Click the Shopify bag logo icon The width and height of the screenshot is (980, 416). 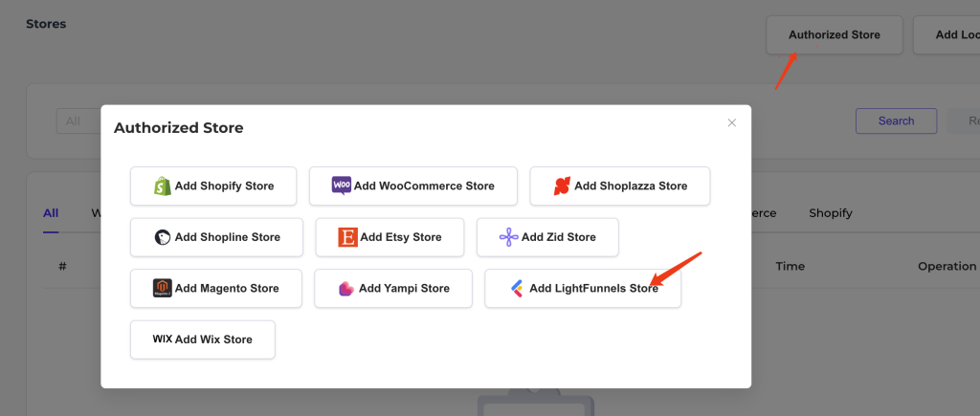(x=163, y=186)
